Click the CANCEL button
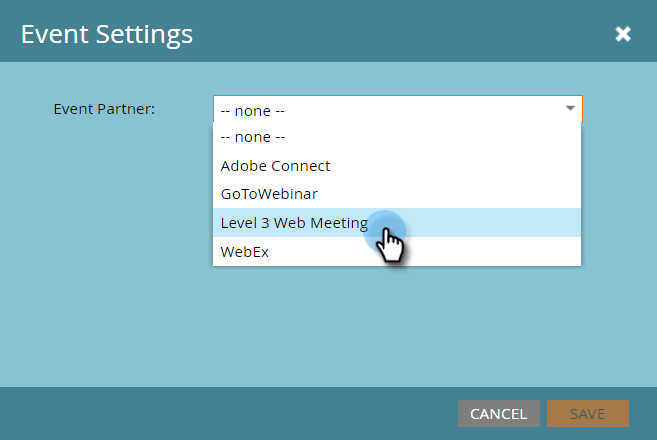The width and height of the screenshot is (657, 440). tap(499, 414)
